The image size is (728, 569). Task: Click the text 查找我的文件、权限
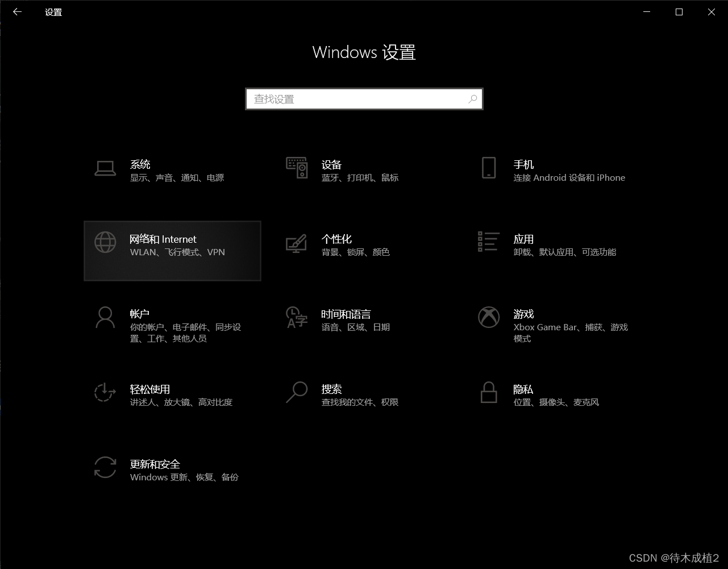tap(360, 402)
